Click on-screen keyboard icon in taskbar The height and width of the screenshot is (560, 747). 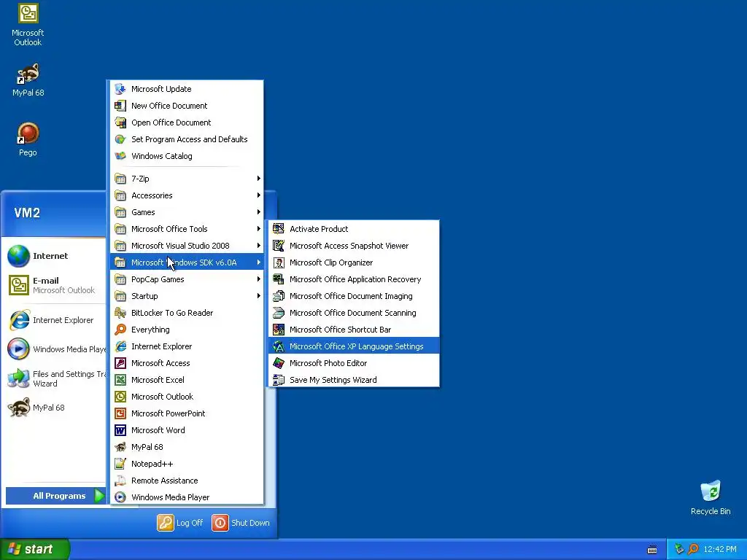(x=652, y=550)
